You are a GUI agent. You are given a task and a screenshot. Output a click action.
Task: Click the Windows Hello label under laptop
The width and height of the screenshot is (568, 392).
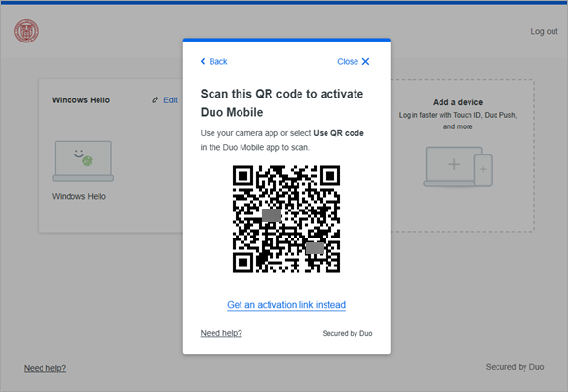pyautogui.click(x=79, y=196)
